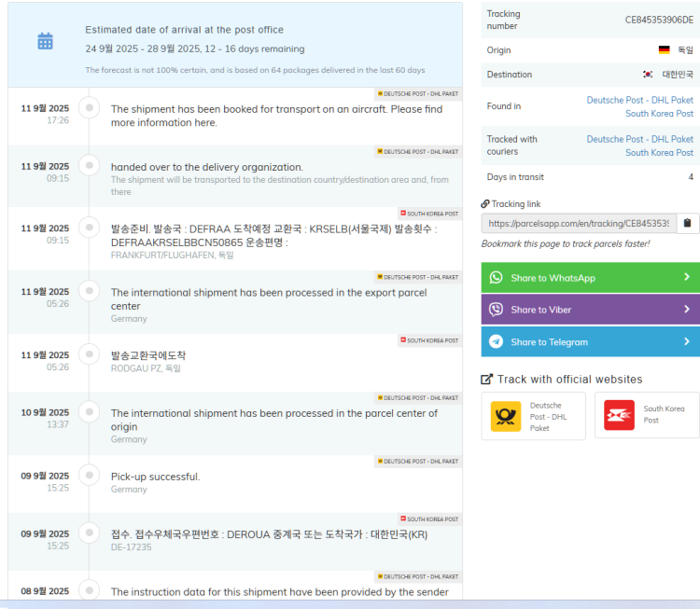This screenshot has width=700, height=609.
Task: Open Deutsche Post - DHL Paket official website card
Action: click(x=534, y=416)
